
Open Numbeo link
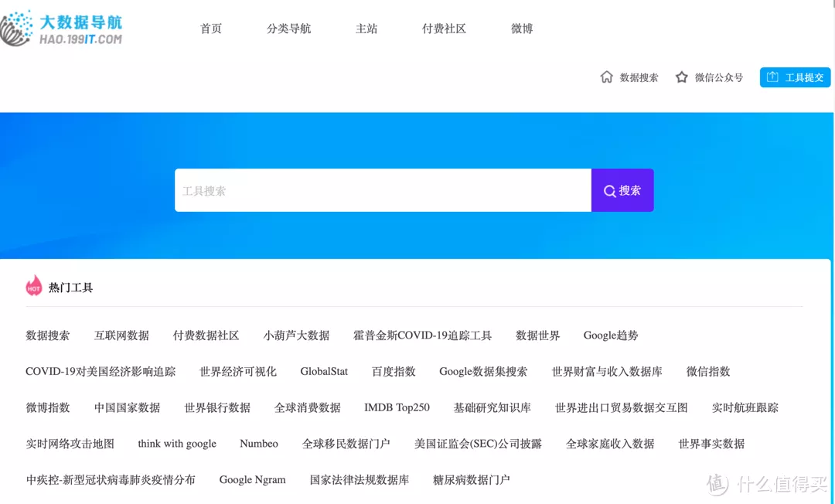click(259, 444)
